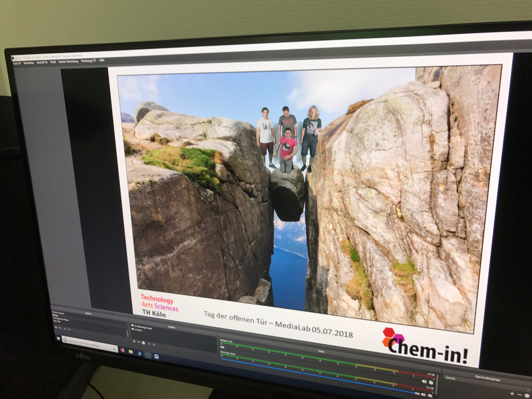Viewport: 532px width, 399px height.
Task: Add a new source with plus icon
Action: (x=134, y=341)
